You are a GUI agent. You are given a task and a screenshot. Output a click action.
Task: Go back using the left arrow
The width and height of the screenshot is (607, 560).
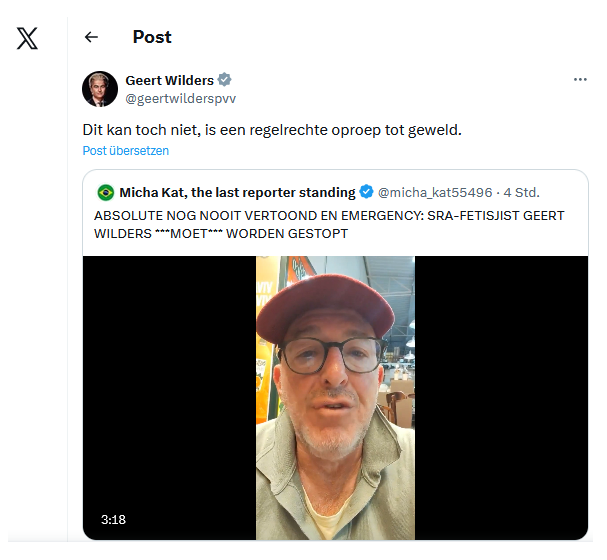tap(91, 37)
